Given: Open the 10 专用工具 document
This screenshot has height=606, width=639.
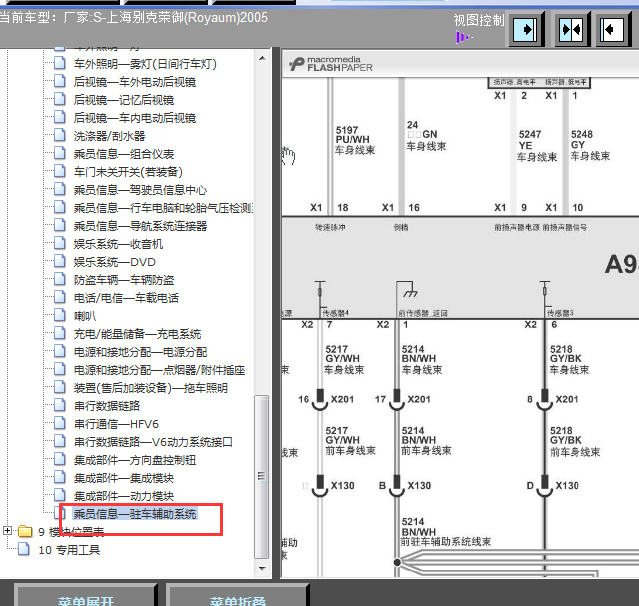Looking at the screenshot, I should [69, 550].
